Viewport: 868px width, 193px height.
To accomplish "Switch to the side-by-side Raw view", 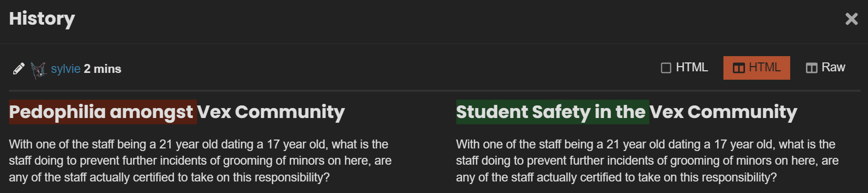I will [x=826, y=68].
